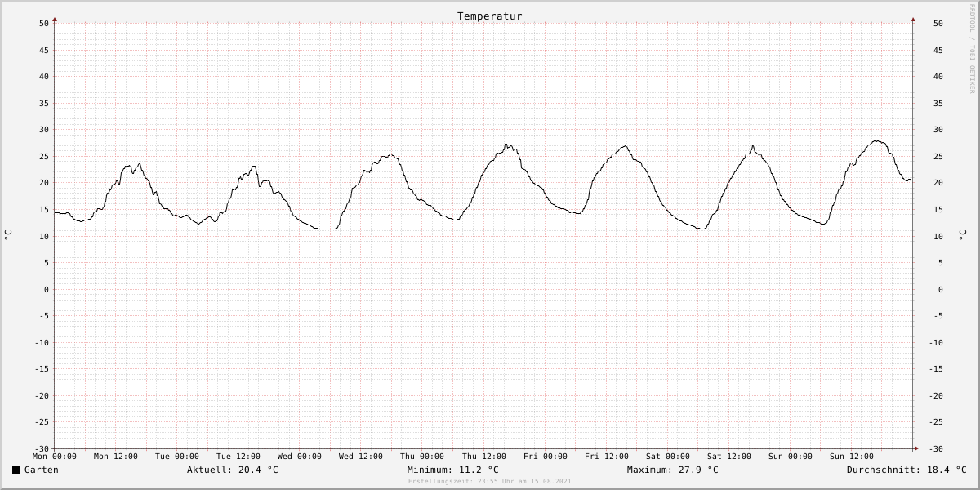Click the left axis 50 label
This screenshot has width=980, height=490.
click(x=44, y=24)
